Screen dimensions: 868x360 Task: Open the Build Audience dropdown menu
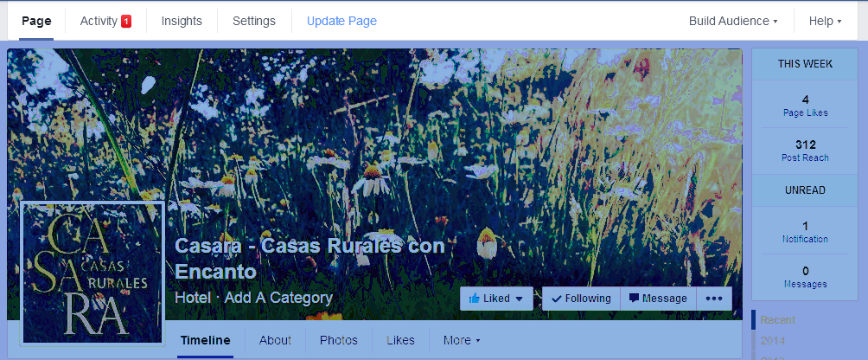point(733,21)
